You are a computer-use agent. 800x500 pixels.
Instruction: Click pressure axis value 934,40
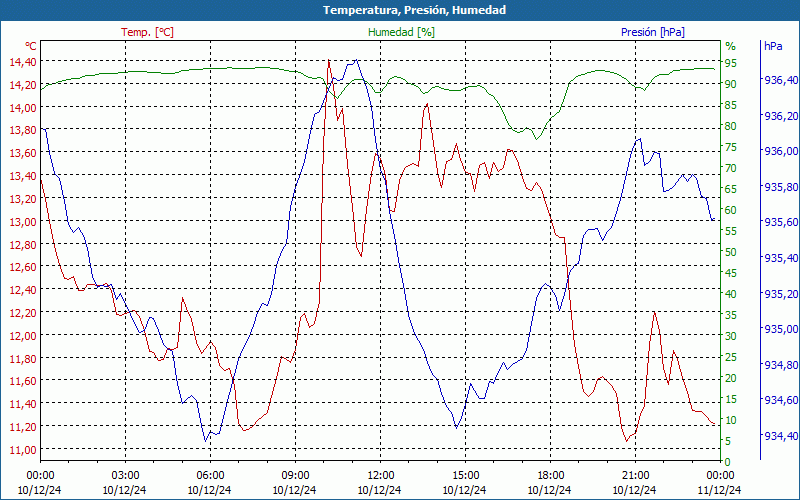click(780, 435)
